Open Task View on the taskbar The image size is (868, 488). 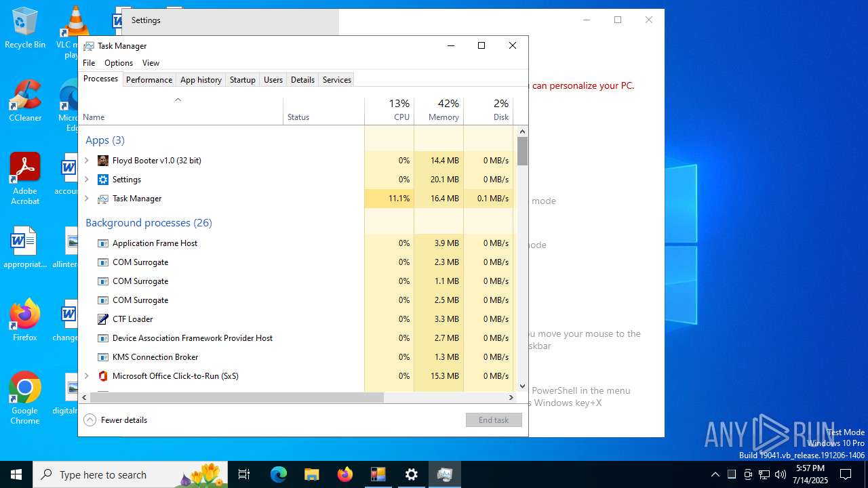pos(244,474)
